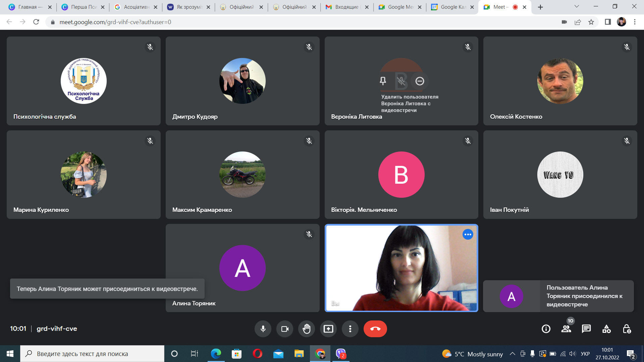Toggle the camera in Meet controls
This screenshot has height=362, width=644.
[285, 329]
